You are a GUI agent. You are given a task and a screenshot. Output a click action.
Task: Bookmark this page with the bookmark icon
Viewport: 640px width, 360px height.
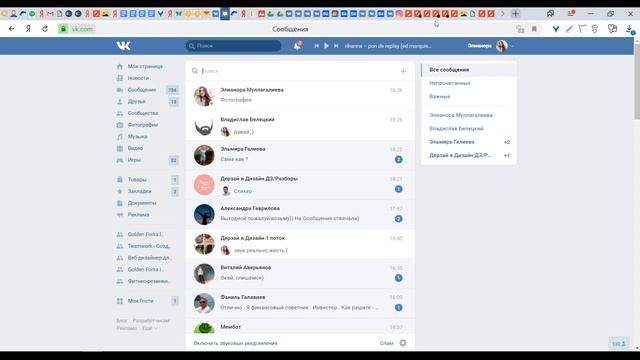click(x=534, y=29)
